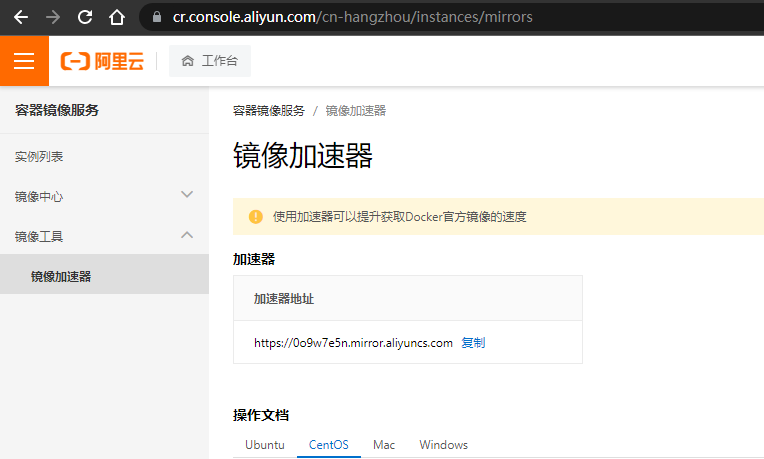Expand the 镜像中心 menu

click(104, 196)
